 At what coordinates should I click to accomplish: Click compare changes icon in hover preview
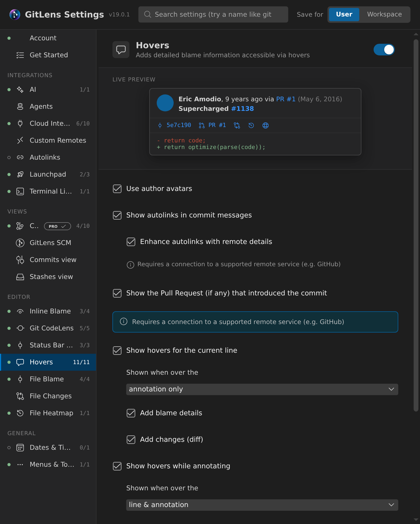tap(237, 125)
